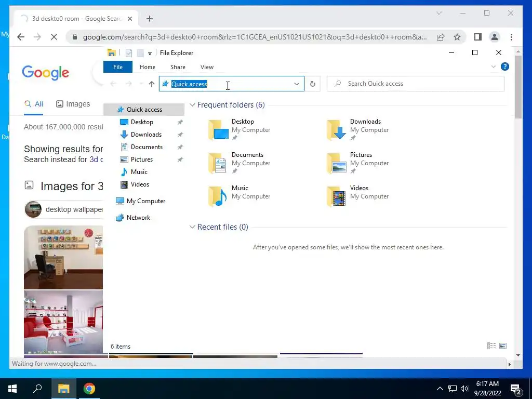Select My Computer in navigation pane

(146, 201)
